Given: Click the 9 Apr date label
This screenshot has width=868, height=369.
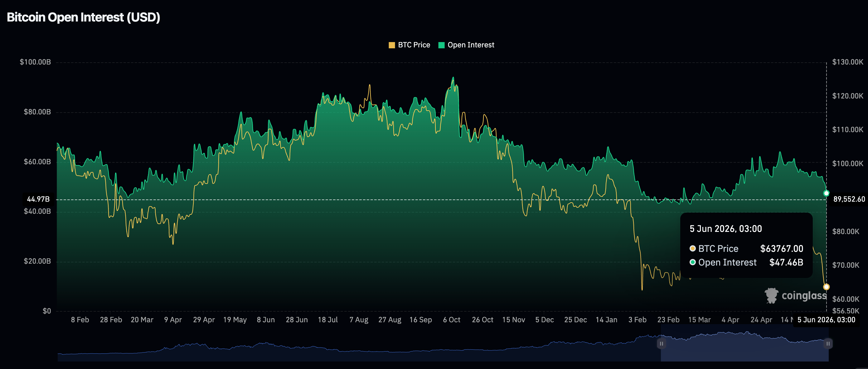Looking at the screenshot, I should [x=173, y=320].
